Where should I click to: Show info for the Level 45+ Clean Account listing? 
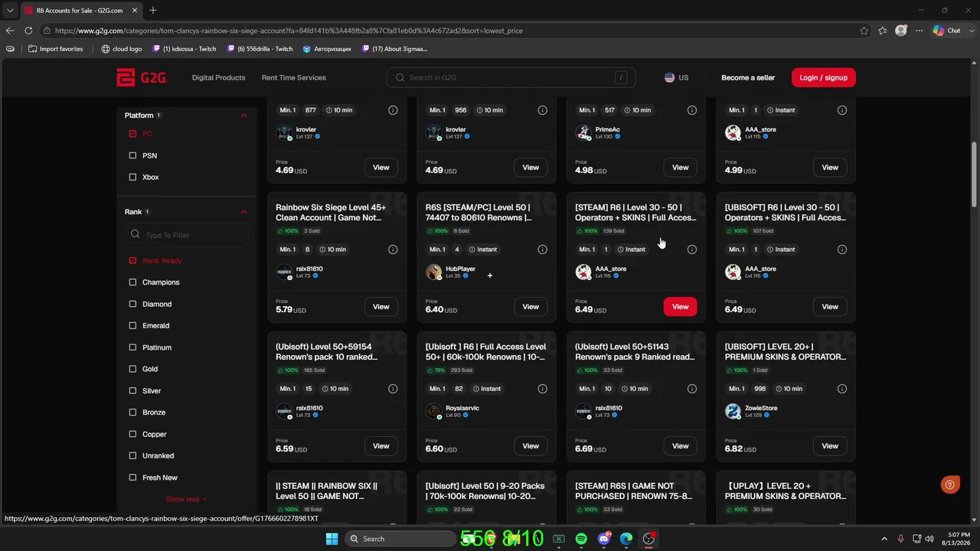click(393, 249)
